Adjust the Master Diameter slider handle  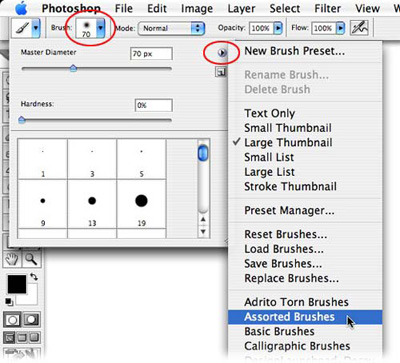[73, 69]
